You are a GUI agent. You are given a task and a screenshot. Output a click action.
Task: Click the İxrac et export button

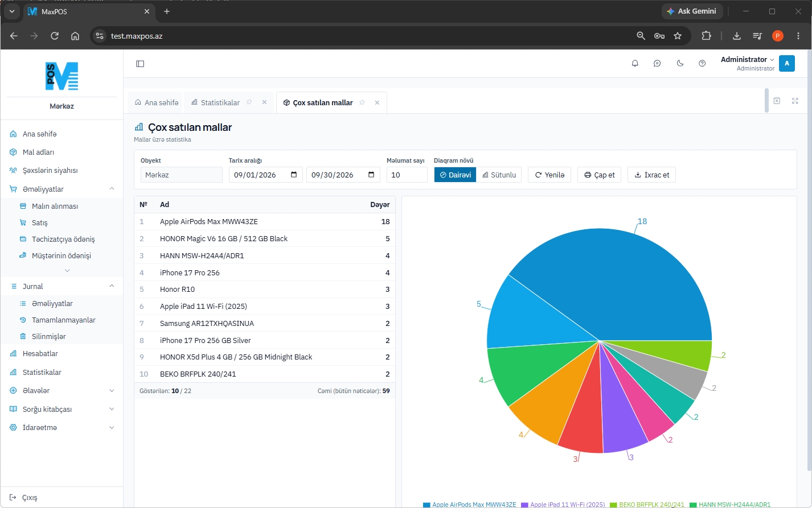tap(651, 175)
